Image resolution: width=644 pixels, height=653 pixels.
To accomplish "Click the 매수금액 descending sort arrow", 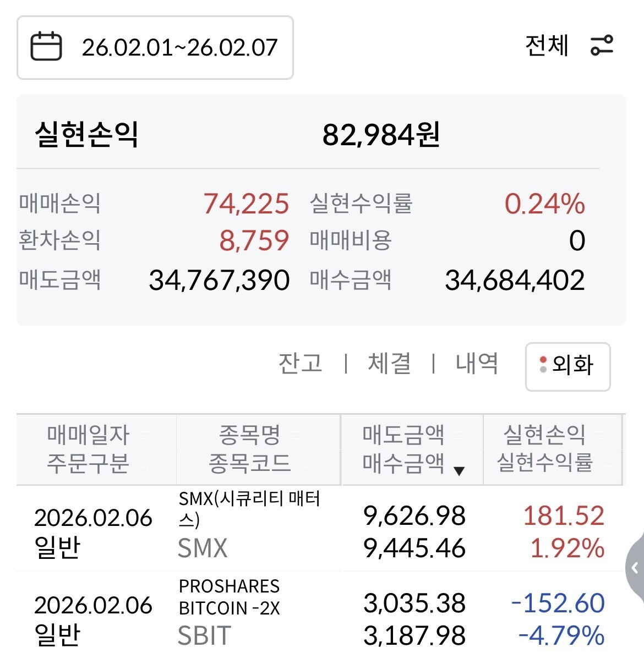I will 459,470.
